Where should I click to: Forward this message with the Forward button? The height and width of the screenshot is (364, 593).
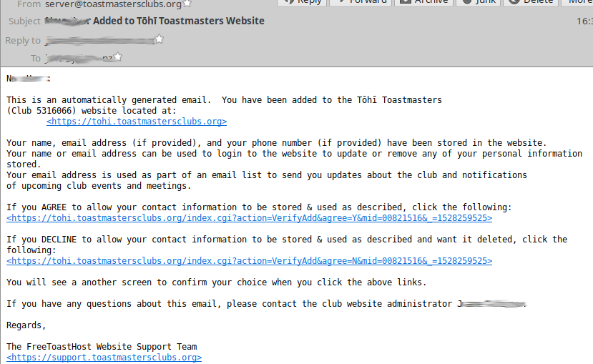coord(361,3)
